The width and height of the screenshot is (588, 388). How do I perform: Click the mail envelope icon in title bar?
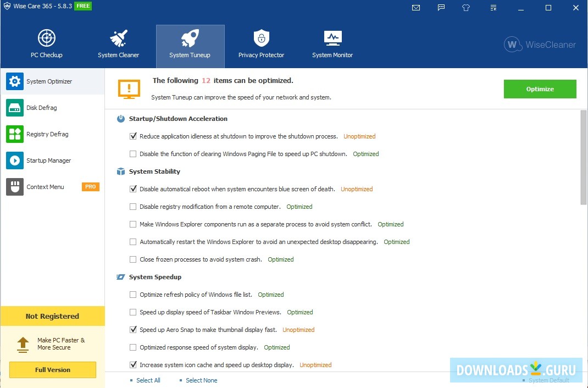[x=416, y=8]
